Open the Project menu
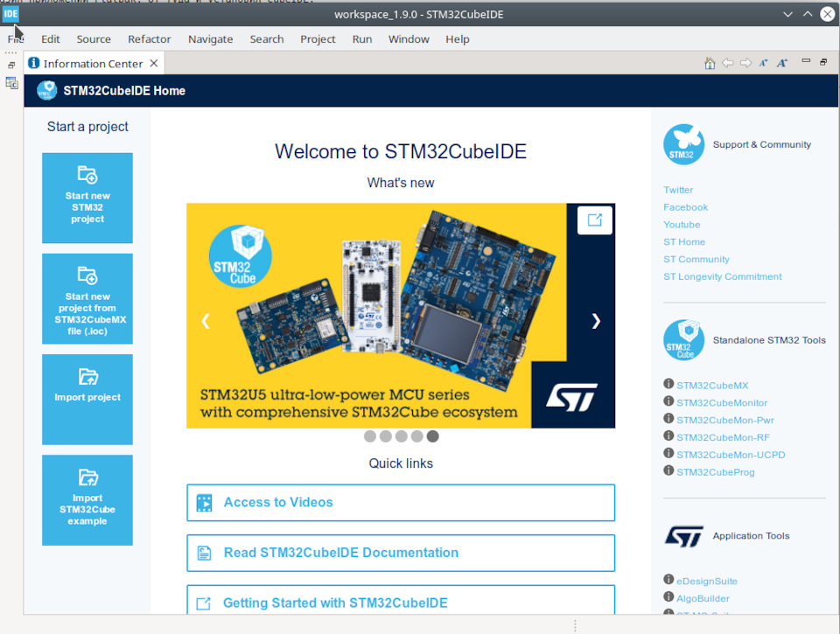Image resolution: width=840 pixels, height=634 pixels. (318, 38)
